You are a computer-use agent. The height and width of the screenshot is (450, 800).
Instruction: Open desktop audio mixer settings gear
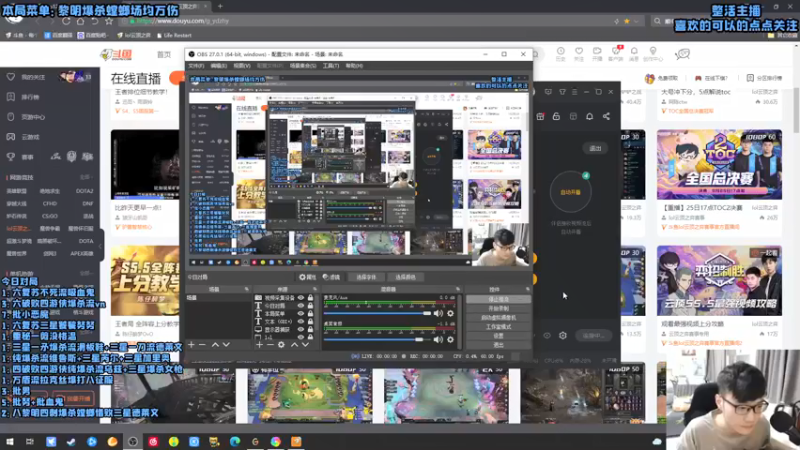451,339
